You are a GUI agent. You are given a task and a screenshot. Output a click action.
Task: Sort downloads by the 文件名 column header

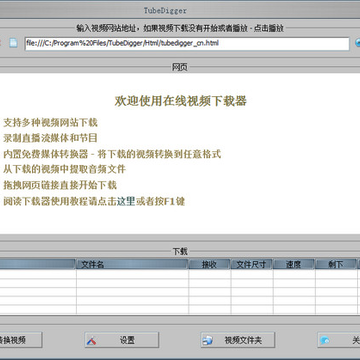pos(132,264)
